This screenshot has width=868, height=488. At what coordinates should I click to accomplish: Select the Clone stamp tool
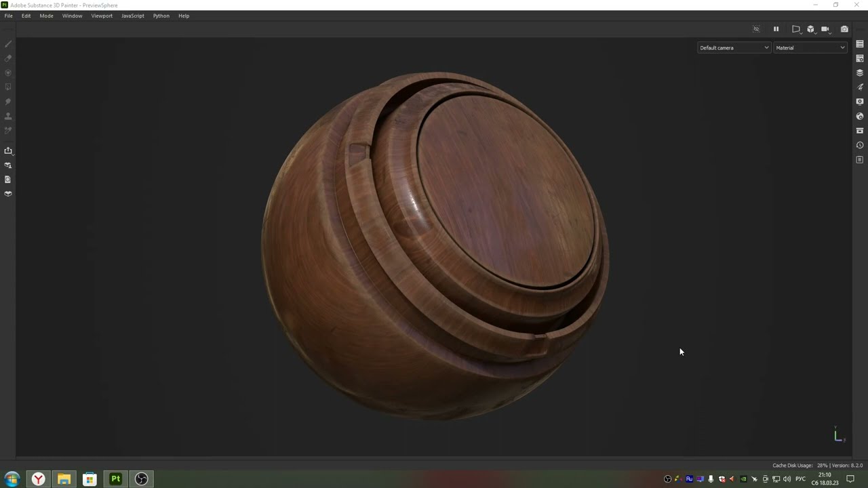(8, 116)
